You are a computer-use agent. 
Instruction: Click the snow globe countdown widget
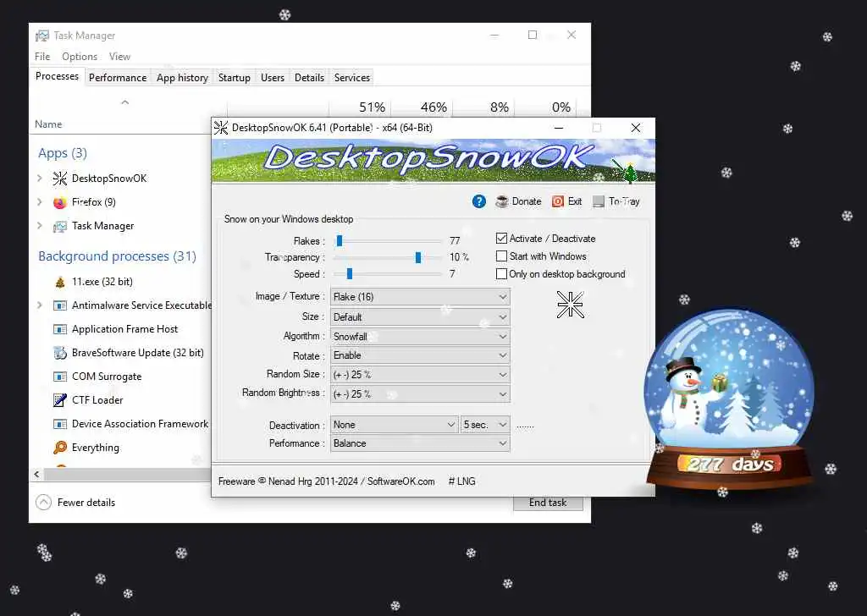[x=729, y=399]
